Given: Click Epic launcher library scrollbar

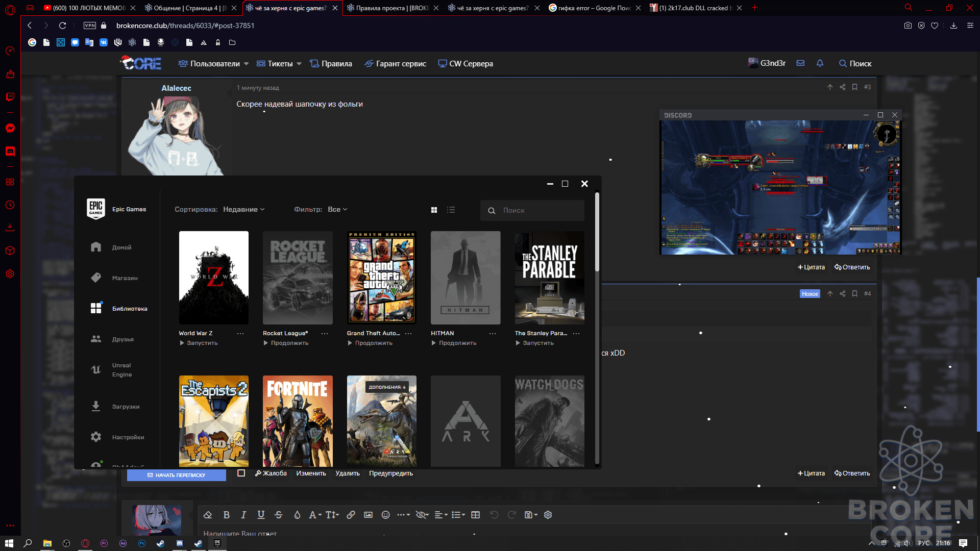Looking at the screenshot, I should point(597,232).
